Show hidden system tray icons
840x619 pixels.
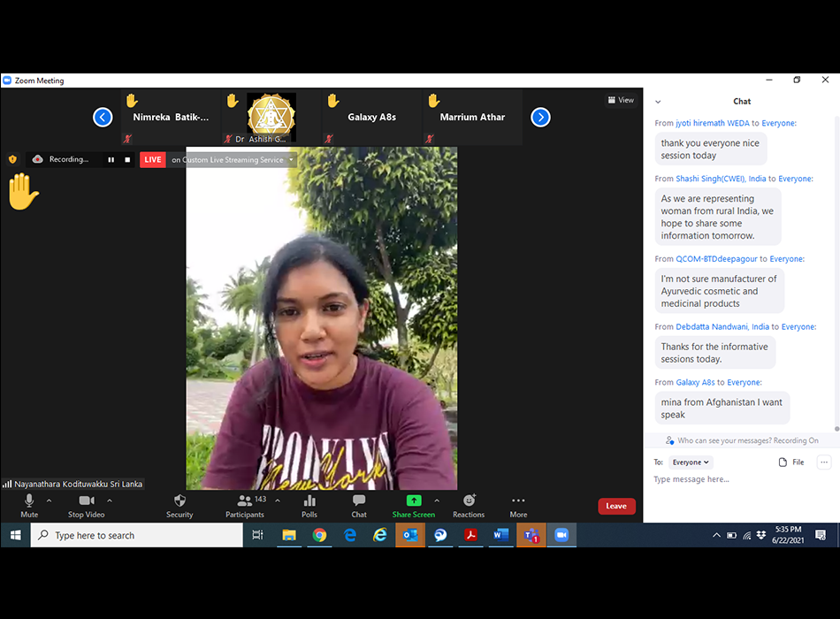tap(716, 535)
